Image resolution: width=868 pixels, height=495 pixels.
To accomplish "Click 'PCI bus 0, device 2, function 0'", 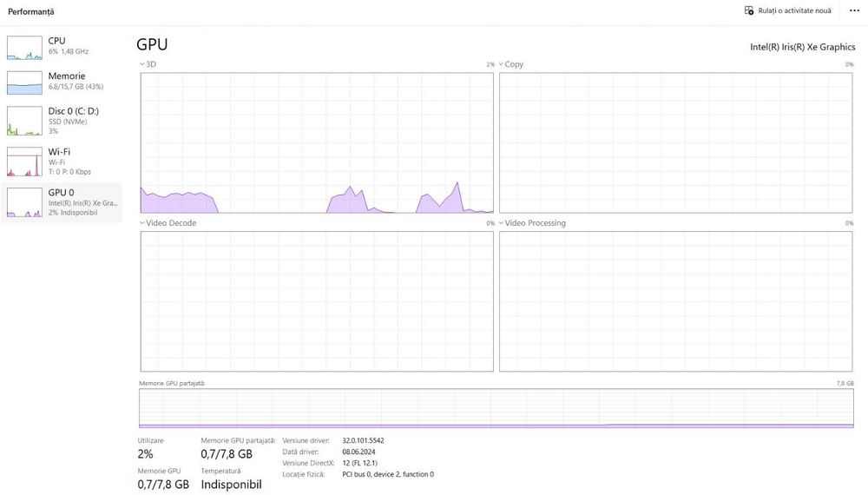I will pos(388,474).
